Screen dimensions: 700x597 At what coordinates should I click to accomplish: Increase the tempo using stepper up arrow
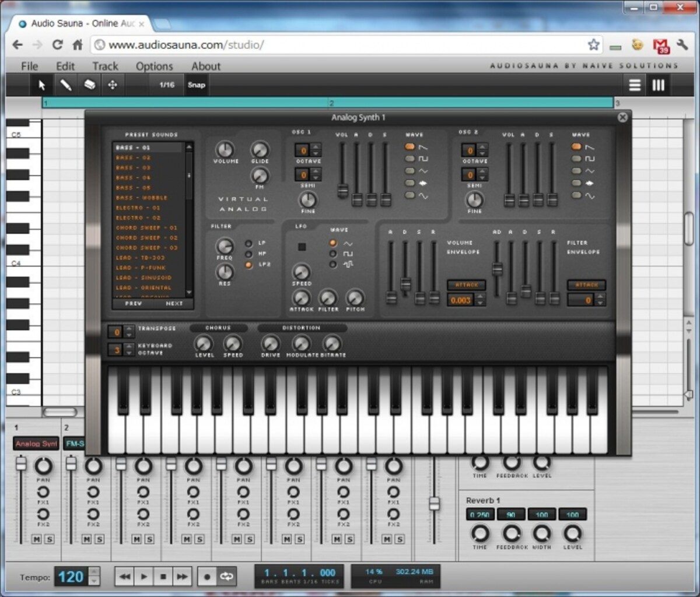(94, 572)
